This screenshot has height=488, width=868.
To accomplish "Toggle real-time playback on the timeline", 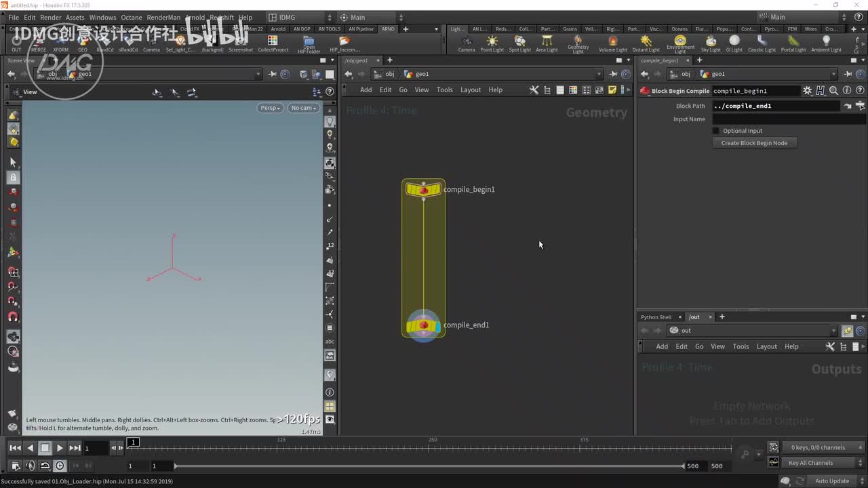I will click(x=60, y=466).
